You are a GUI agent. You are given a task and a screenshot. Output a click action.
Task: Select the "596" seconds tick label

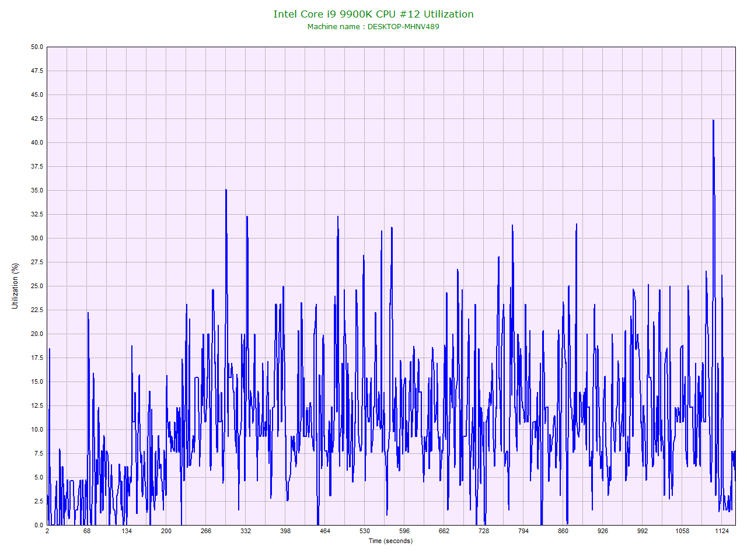(404, 531)
